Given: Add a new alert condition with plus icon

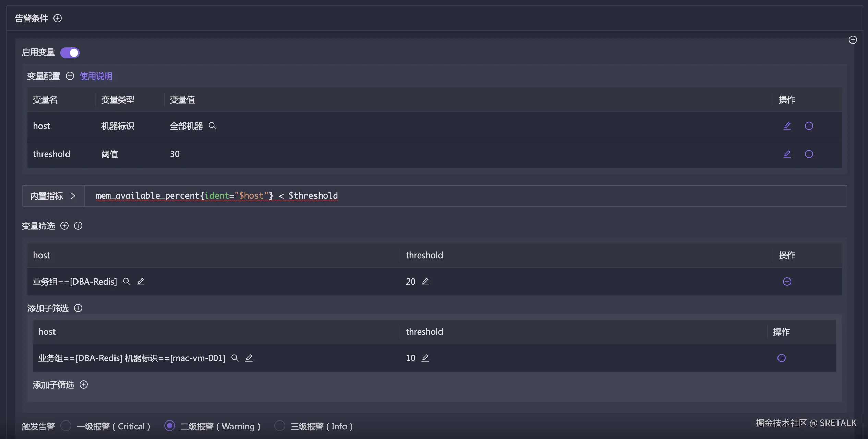Looking at the screenshot, I should [x=58, y=18].
